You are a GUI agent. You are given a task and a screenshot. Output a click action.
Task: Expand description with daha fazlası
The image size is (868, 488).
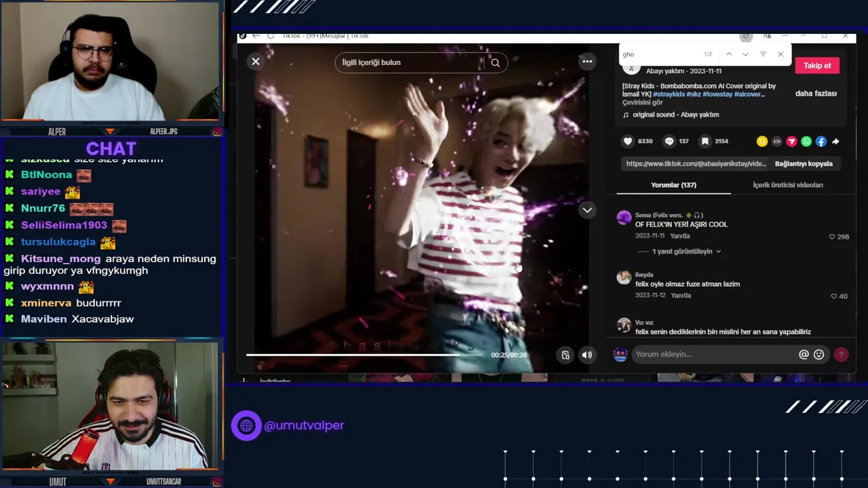tap(816, 94)
